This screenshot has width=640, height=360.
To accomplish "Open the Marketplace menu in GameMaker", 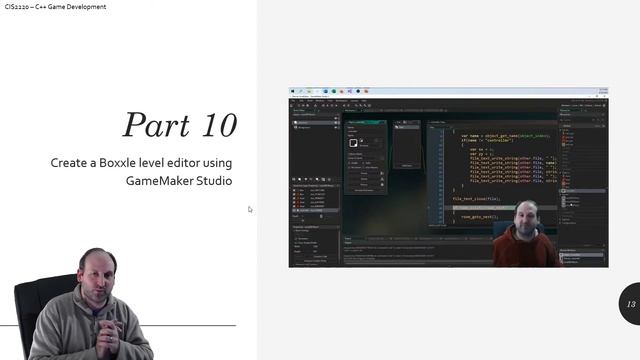I will [342, 101].
